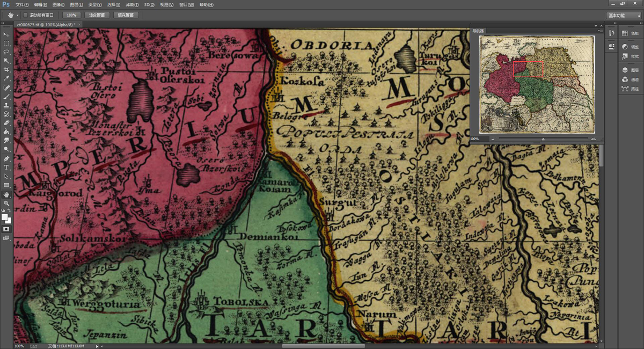Select the Clone Stamp tool
The image size is (644, 349).
6,105
